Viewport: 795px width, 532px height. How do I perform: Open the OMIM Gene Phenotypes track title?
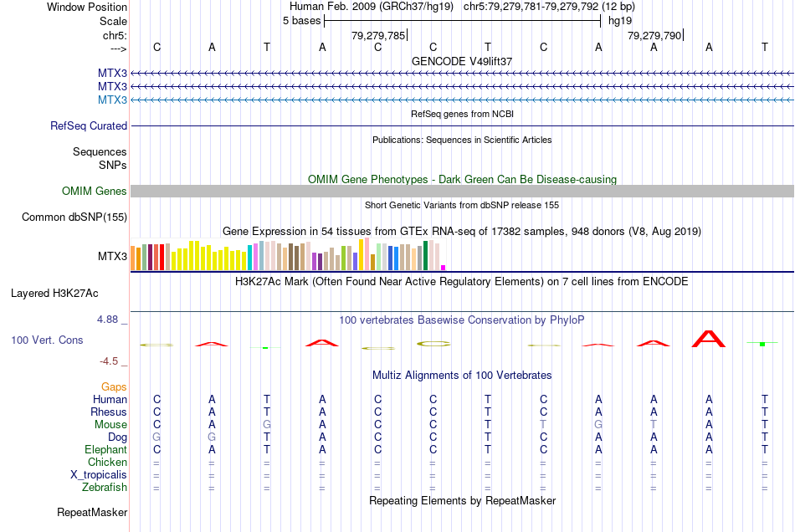pos(462,179)
